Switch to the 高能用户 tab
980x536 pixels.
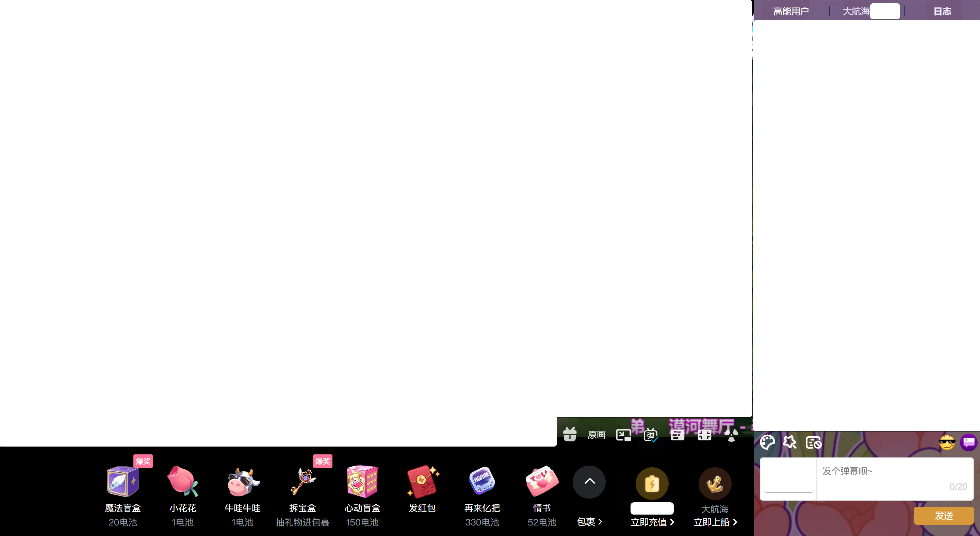[x=791, y=12]
